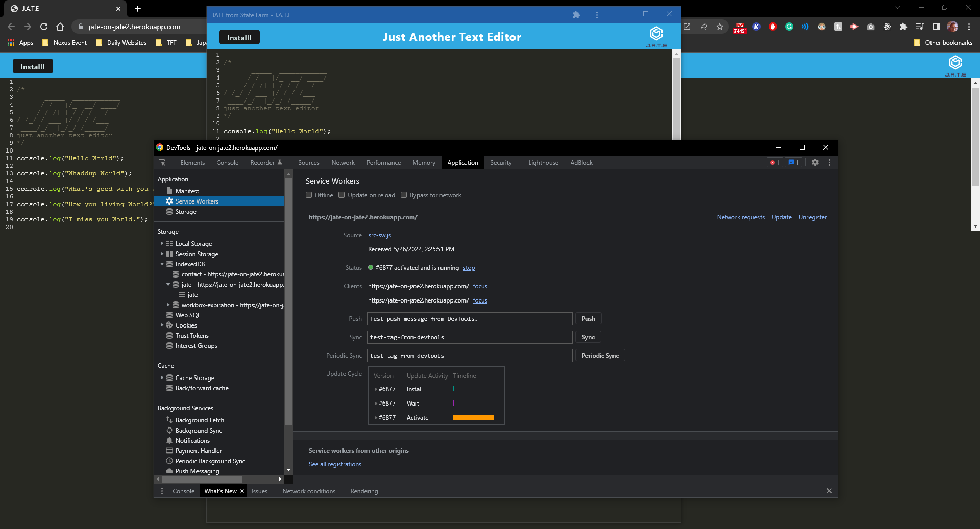Open the DevTools settings gear

[815, 162]
